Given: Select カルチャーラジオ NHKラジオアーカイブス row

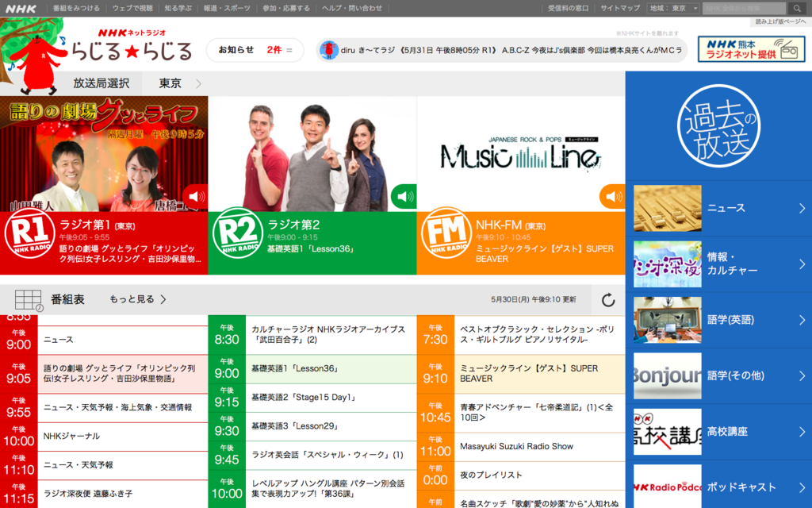Looking at the screenshot, I should tap(312, 335).
